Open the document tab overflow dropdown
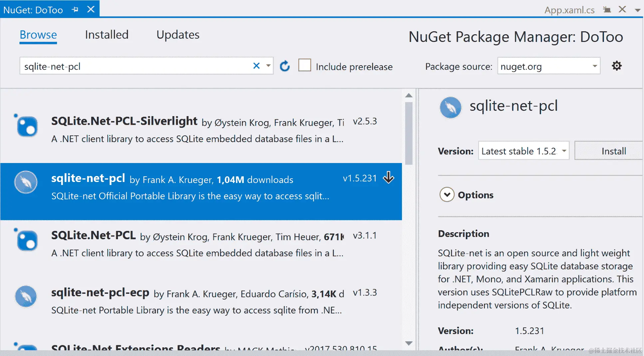Viewport: 644px width, 356px height. click(x=638, y=10)
